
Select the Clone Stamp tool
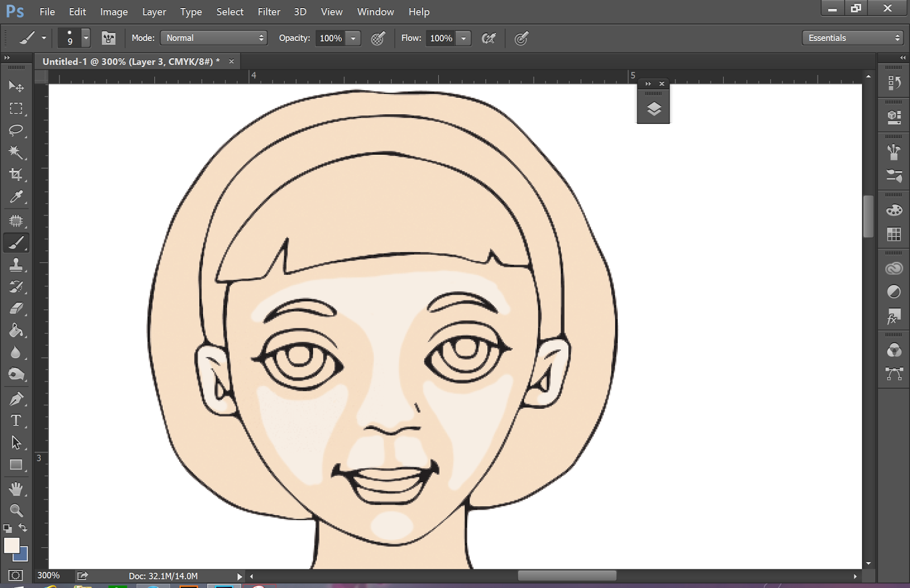(16, 264)
